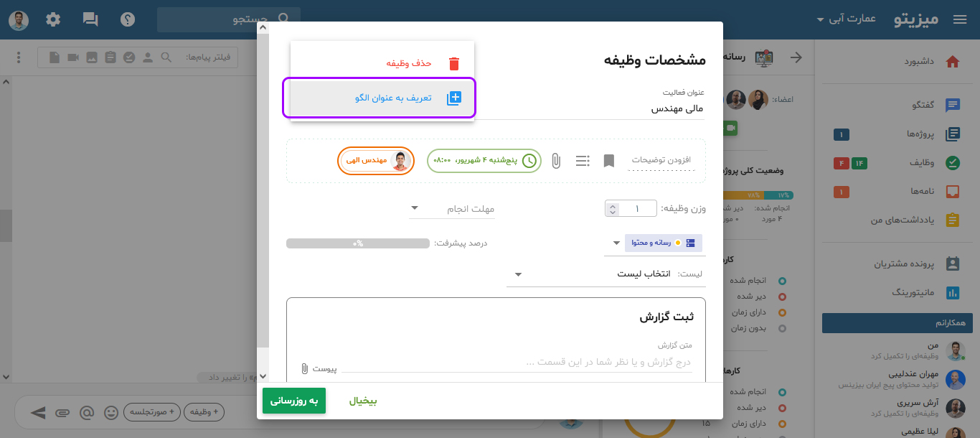The width and height of the screenshot is (980, 438).
Task: Open the انتخاب لیست dropdown
Action: click(606, 274)
